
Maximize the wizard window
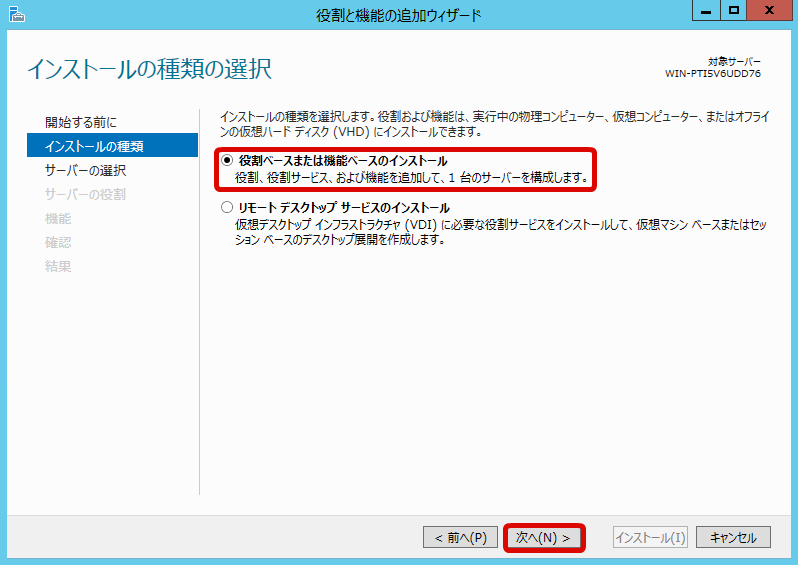tap(733, 11)
